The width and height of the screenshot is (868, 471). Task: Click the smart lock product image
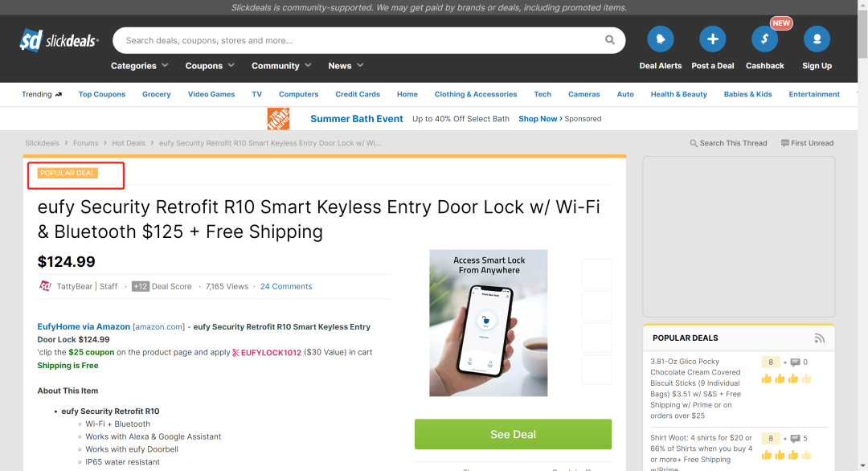tap(489, 322)
